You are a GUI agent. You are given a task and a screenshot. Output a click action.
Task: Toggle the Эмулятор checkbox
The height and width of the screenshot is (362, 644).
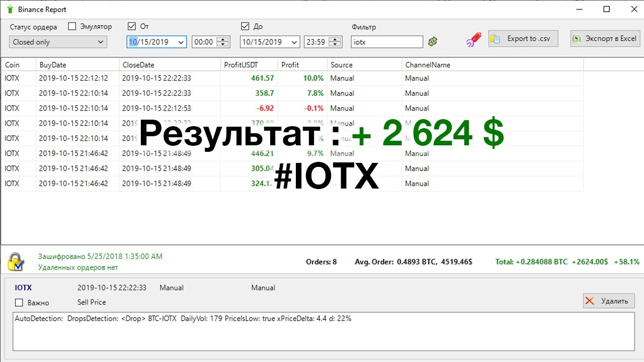click(x=72, y=26)
